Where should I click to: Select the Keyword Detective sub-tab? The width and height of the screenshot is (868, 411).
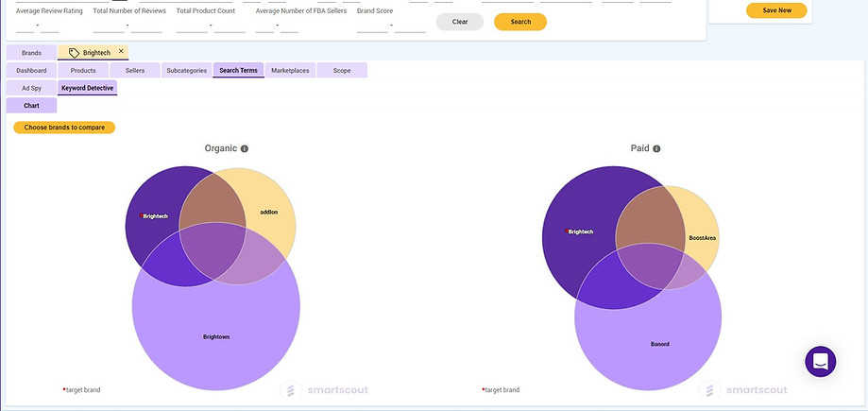(88, 88)
